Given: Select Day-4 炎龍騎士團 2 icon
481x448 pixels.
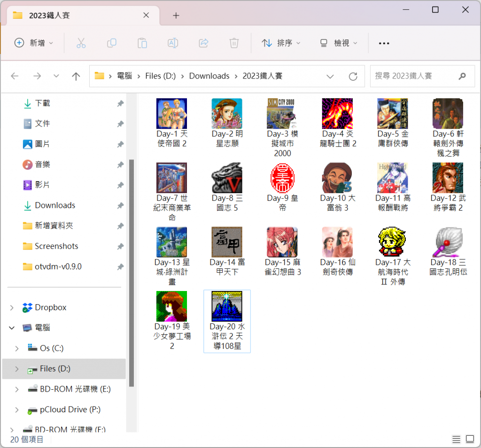Looking at the screenshot, I should 337,114.
